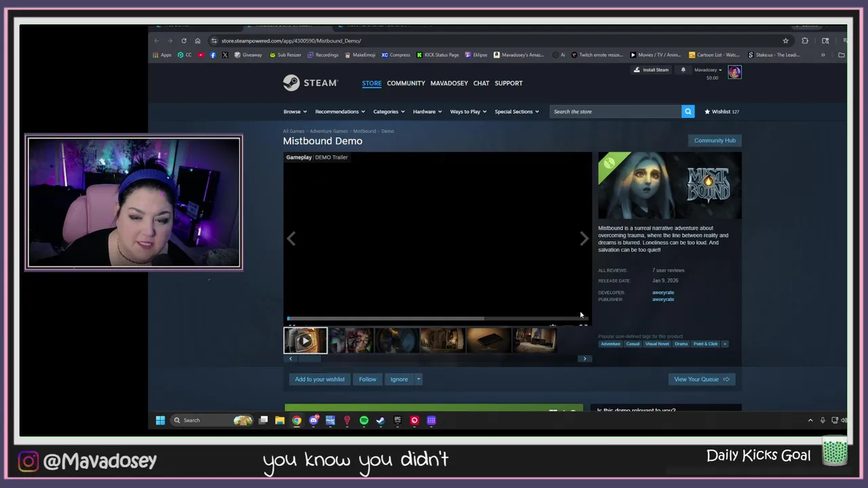
Task: Click Add to your wishlist
Action: 319,380
